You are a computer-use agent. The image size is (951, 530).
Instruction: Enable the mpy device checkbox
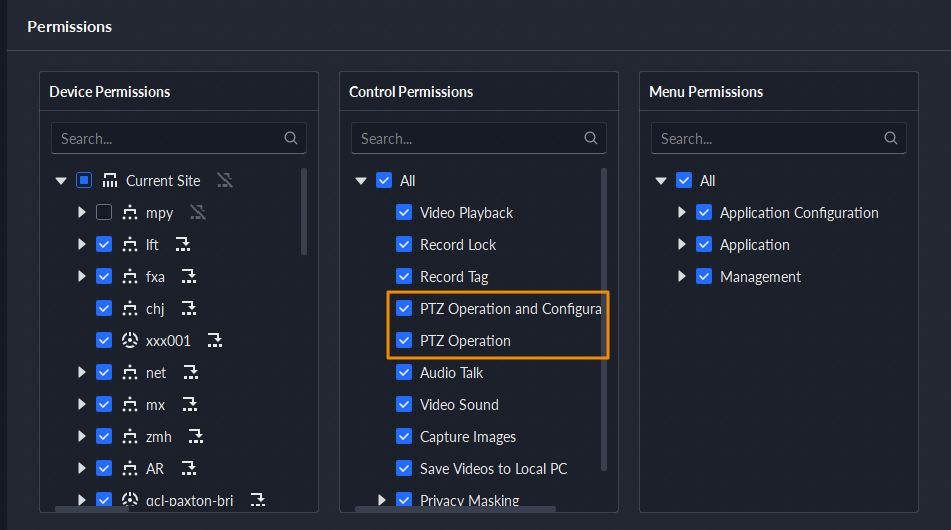coord(104,213)
